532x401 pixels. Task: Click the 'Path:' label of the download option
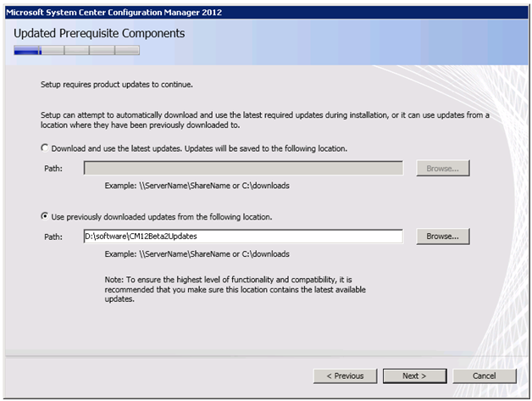(x=53, y=169)
